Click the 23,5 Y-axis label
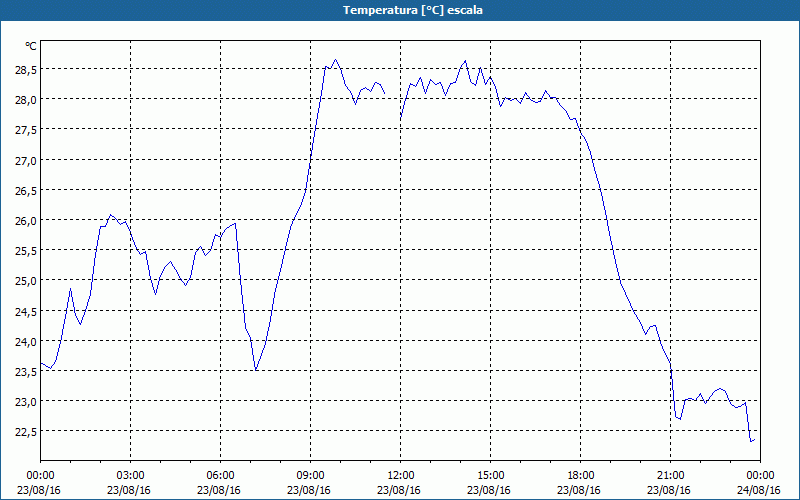 [x=26, y=372]
